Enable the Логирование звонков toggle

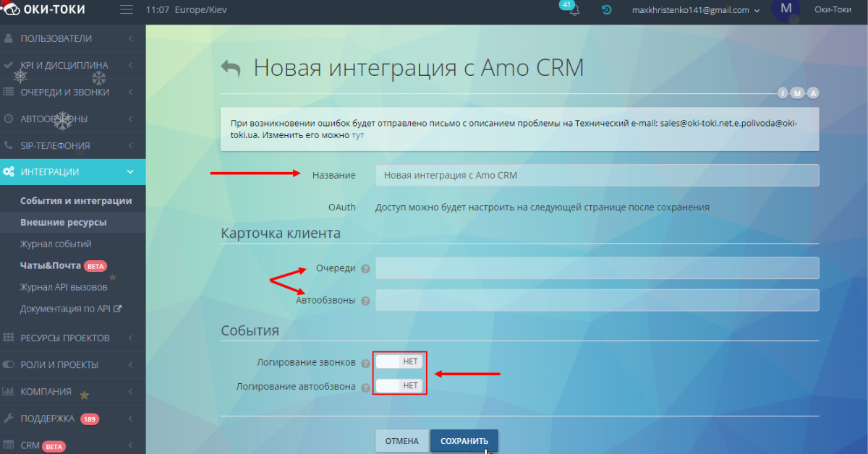pos(399,361)
